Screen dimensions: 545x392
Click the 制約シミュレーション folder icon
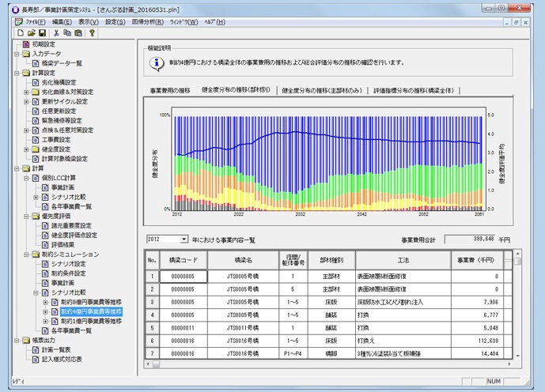point(36,254)
